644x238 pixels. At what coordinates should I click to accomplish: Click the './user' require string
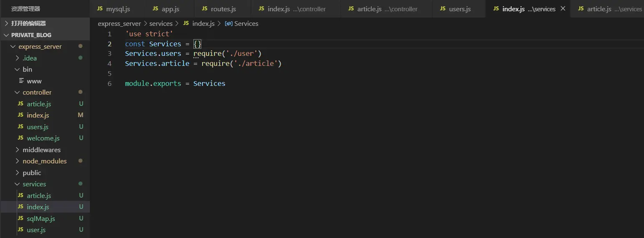(242, 54)
